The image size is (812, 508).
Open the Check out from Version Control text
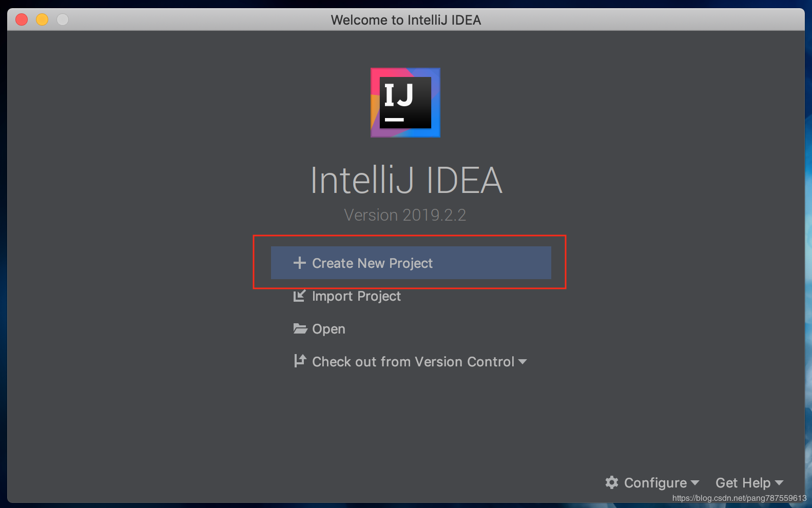(x=413, y=362)
